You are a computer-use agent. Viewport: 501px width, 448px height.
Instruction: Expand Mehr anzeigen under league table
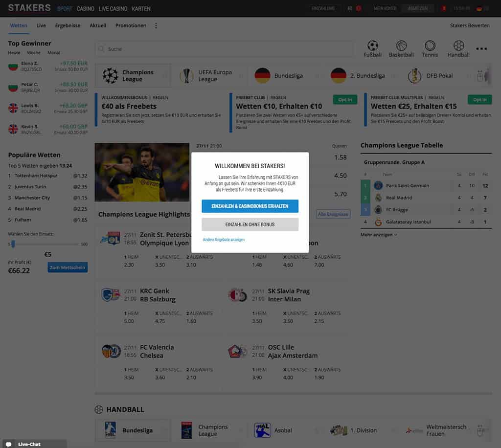379,235
